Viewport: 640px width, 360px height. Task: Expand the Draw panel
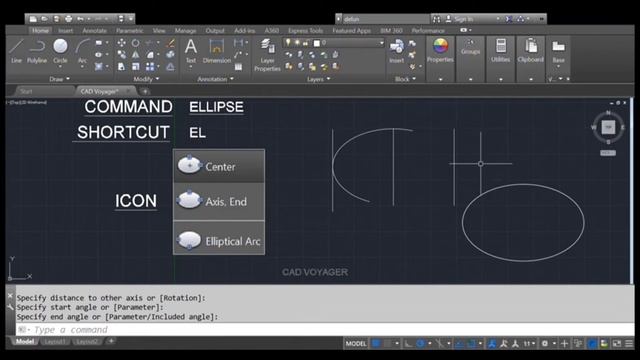pyautogui.click(x=59, y=79)
